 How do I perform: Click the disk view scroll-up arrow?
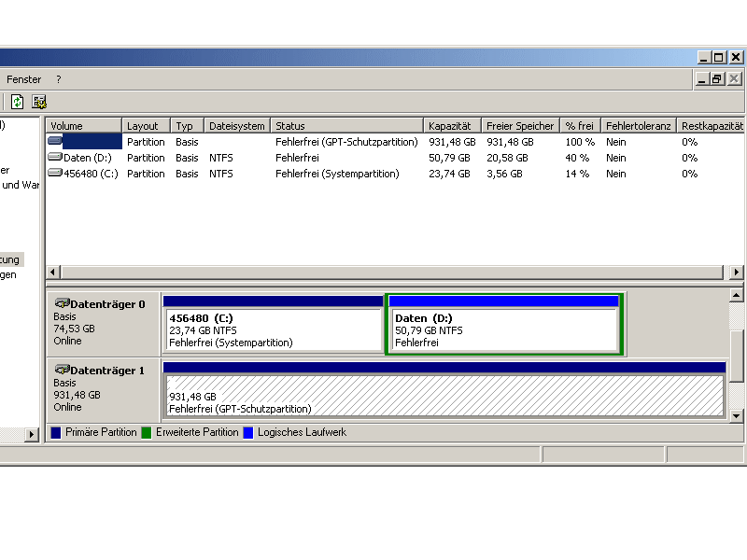pos(736,295)
